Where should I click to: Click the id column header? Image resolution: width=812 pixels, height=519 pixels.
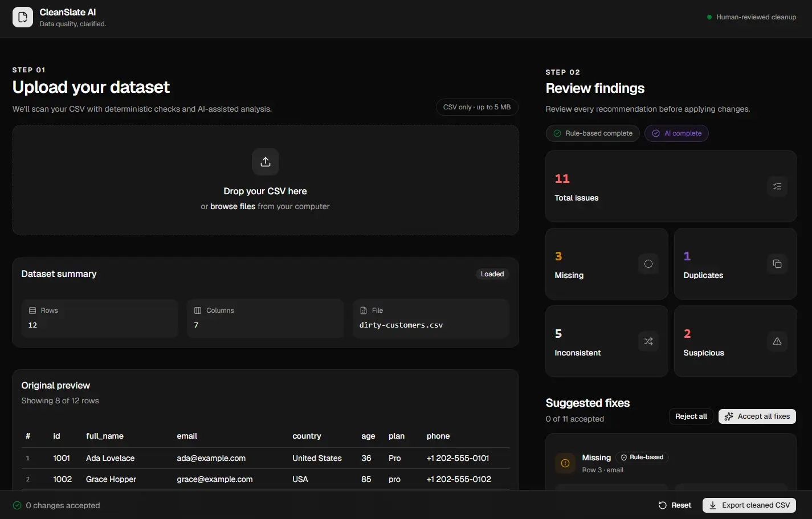pos(56,436)
